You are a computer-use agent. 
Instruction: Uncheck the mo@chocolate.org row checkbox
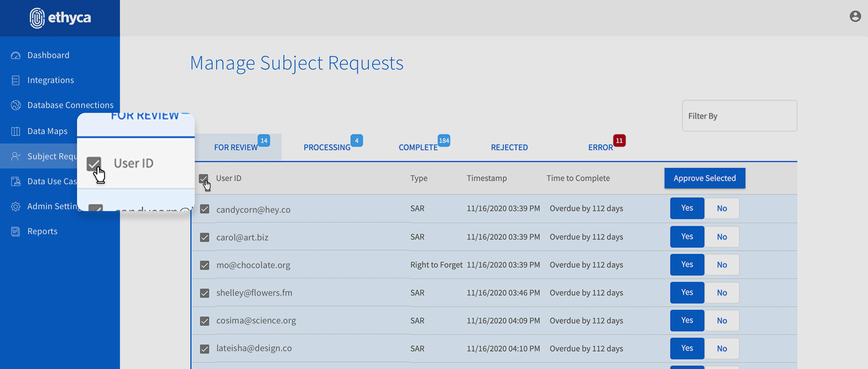click(x=205, y=265)
